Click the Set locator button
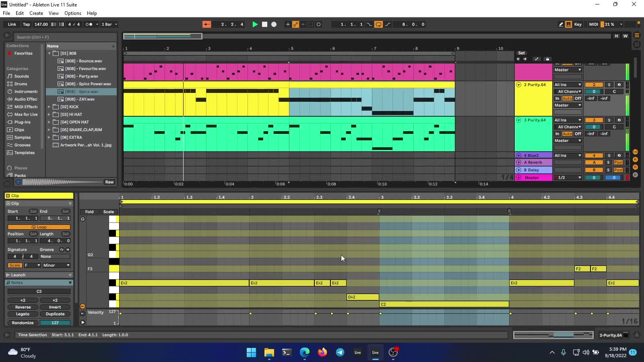644x362 pixels. point(521,53)
